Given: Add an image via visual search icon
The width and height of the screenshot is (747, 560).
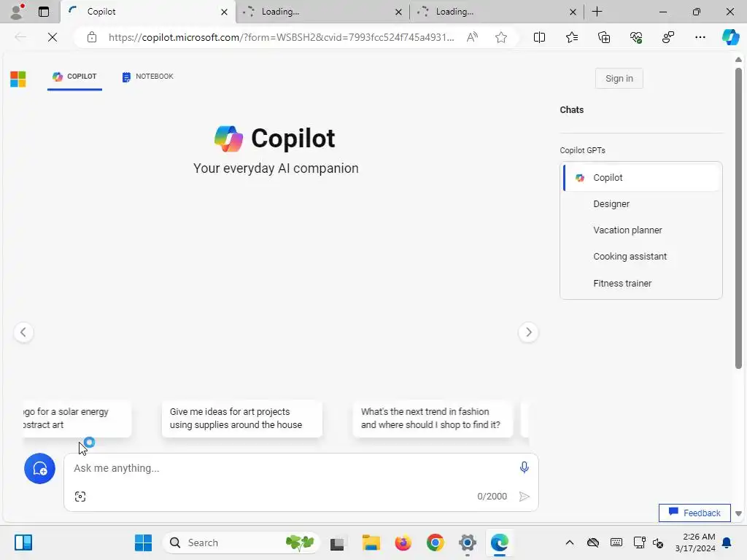Looking at the screenshot, I should point(80,497).
